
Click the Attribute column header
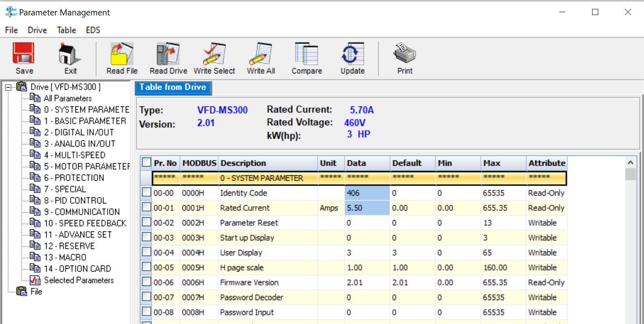(547, 163)
